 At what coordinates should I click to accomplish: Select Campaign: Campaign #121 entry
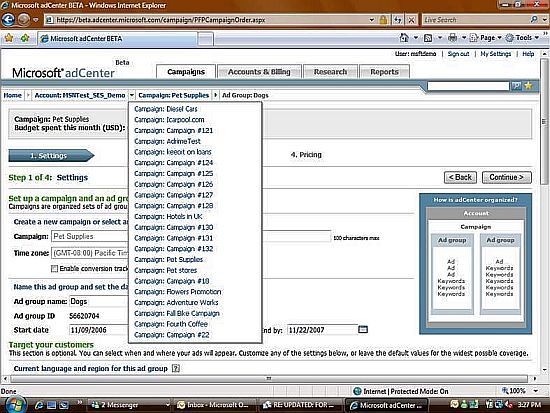pyautogui.click(x=173, y=131)
